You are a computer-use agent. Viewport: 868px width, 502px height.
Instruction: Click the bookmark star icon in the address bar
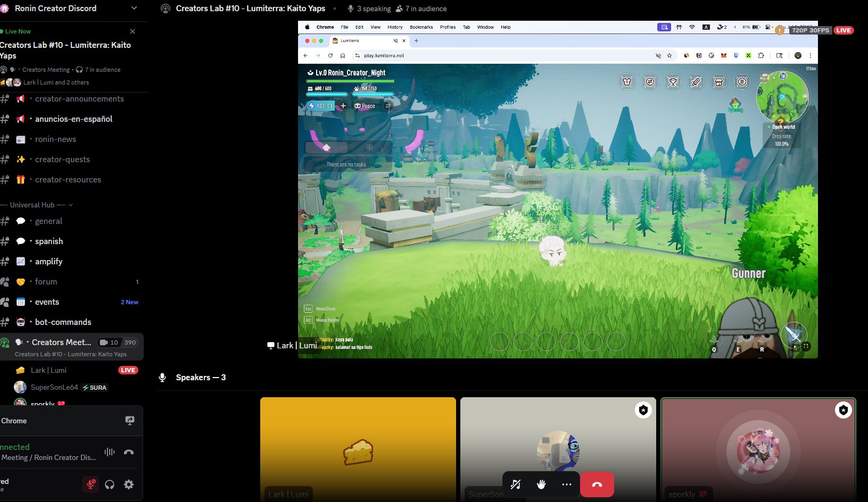tap(669, 55)
